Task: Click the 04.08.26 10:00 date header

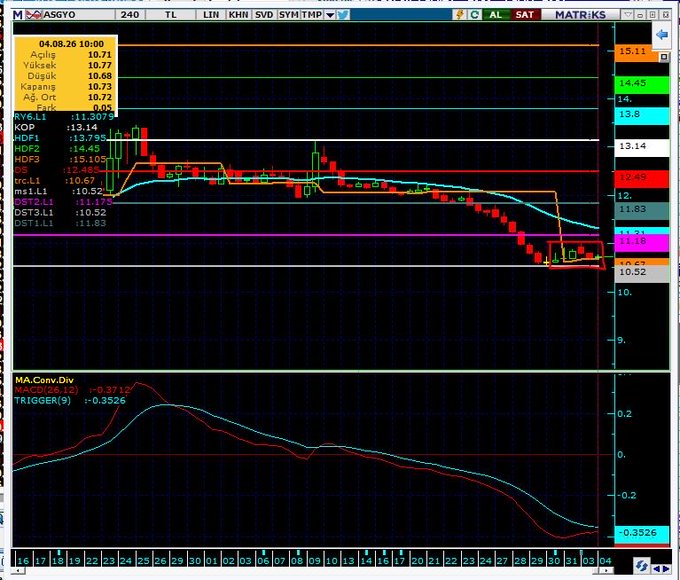Action: (71, 44)
